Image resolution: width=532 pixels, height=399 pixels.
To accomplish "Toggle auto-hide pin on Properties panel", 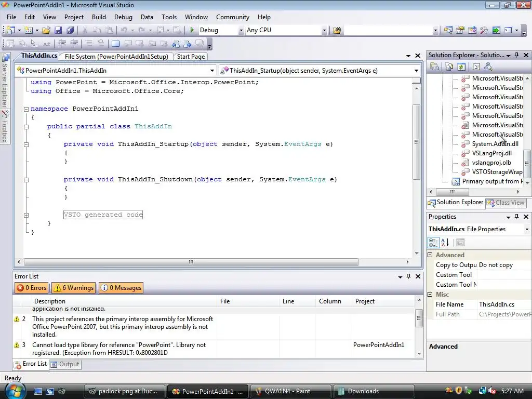I will [x=517, y=217].
